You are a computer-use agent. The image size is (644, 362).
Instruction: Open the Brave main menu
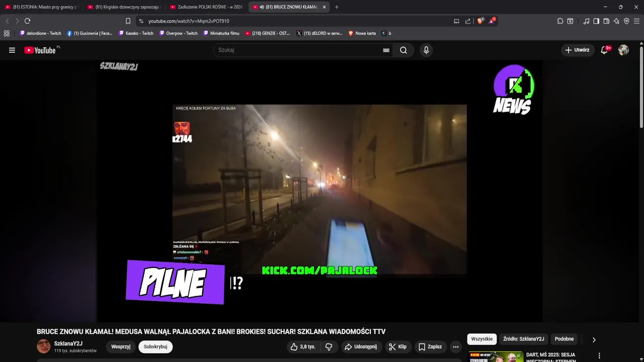[636, 21]
